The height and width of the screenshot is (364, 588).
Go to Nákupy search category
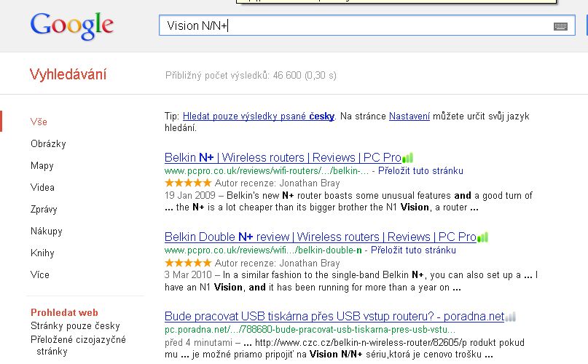[47, 231]
